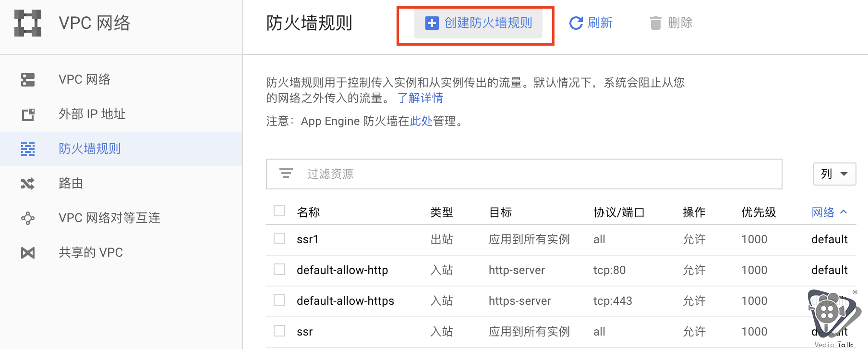Click the 操作 column header
The height and width of the screenshot is (349, 868).
pyautogui.click(x=694, y=212)
